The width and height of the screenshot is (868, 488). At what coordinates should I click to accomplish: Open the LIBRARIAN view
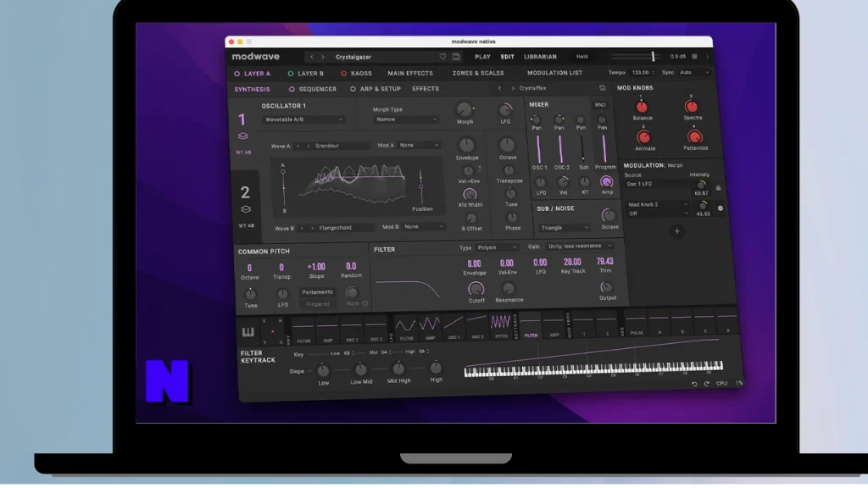pyautogui.click(x=540, y=57)
